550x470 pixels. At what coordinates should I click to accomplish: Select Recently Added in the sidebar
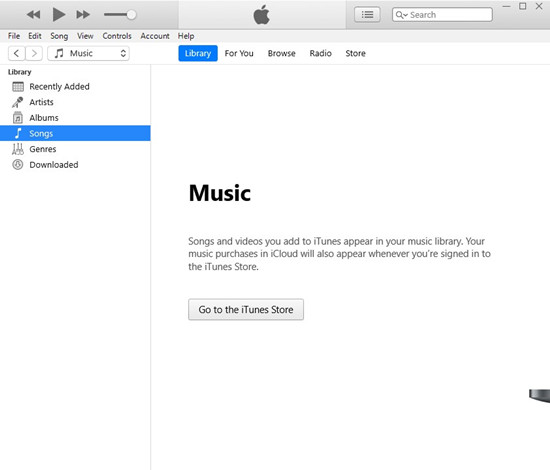click(75, 86)
